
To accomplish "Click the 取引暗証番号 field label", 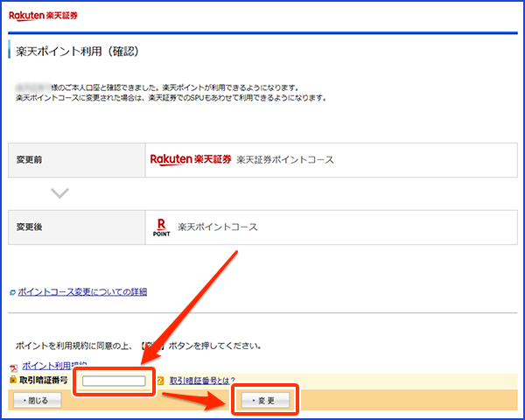I will (x=44, y=380).
